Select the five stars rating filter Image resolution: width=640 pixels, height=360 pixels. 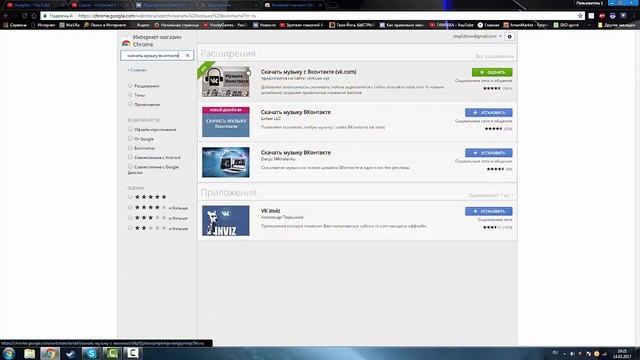(x=130, y=197)
